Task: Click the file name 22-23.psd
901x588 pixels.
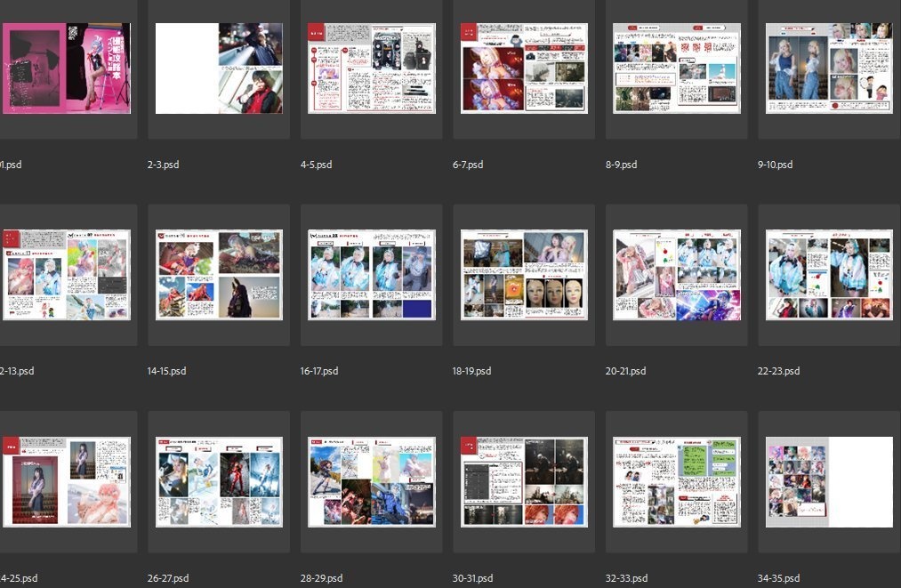Action: pyautogui.click(x=778, y=371)
